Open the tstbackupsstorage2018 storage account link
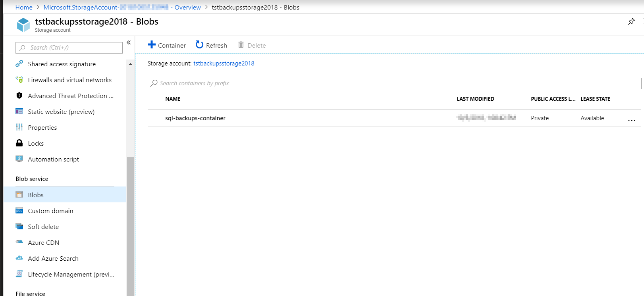The height and width of the screenshot is (296, 644). tap(224, 63)
